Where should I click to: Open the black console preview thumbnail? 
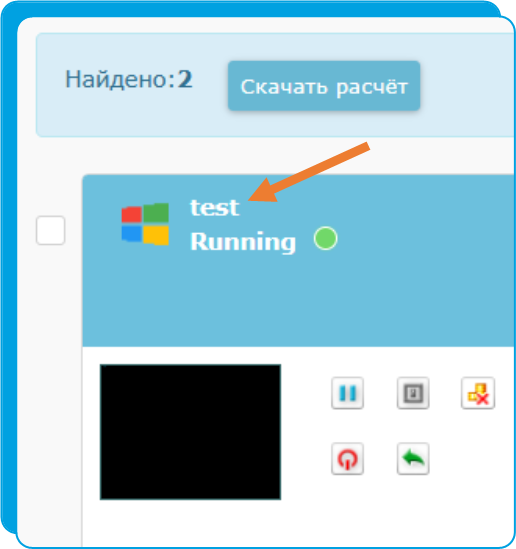tap(190, 432)
